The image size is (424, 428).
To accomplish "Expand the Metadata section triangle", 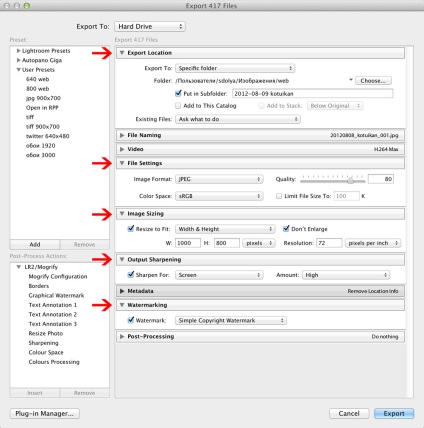I will tap(122, 291).
